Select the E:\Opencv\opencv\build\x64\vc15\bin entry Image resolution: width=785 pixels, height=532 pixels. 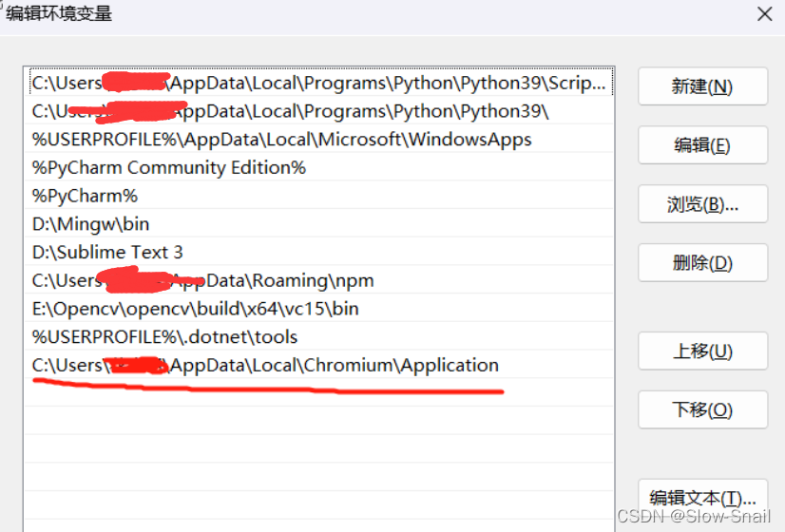click(319, 309)
